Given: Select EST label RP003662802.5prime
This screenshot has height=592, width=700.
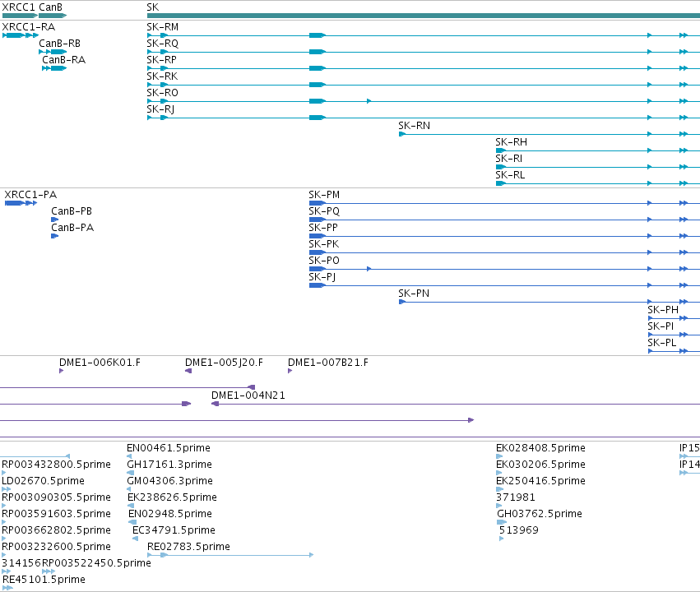Looking at the screenshot, I should [56, 530].
